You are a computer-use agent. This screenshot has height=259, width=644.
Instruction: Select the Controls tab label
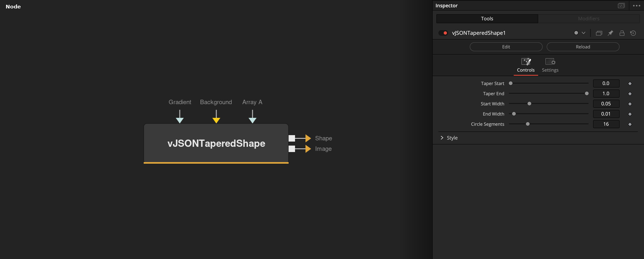pos(526,70)
